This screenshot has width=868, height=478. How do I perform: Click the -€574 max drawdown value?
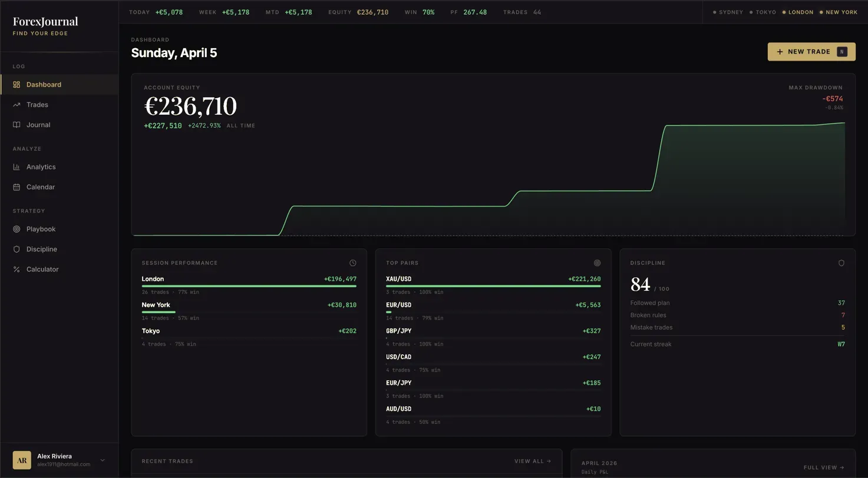point(833,99)
